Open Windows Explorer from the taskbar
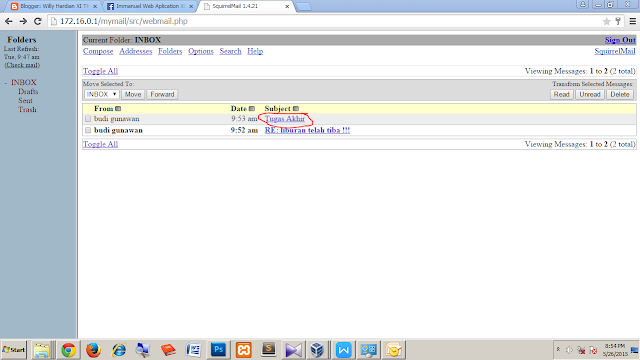 tap(41, 350)
